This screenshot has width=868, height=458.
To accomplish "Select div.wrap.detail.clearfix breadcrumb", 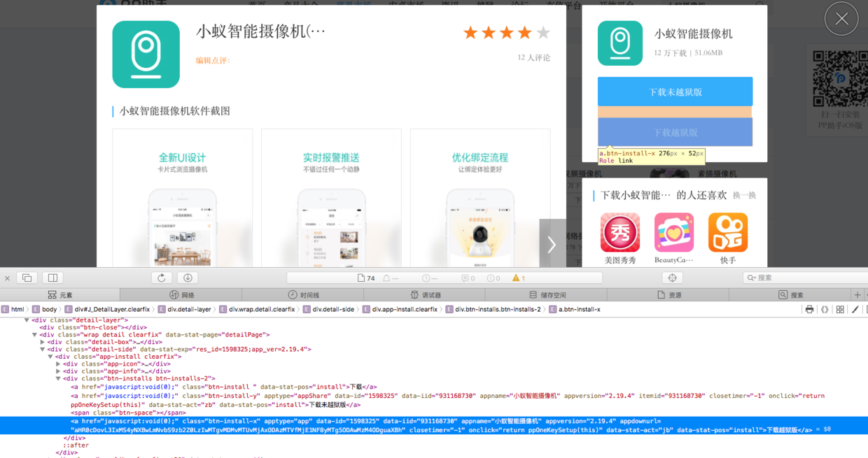I will coord(258,309).
